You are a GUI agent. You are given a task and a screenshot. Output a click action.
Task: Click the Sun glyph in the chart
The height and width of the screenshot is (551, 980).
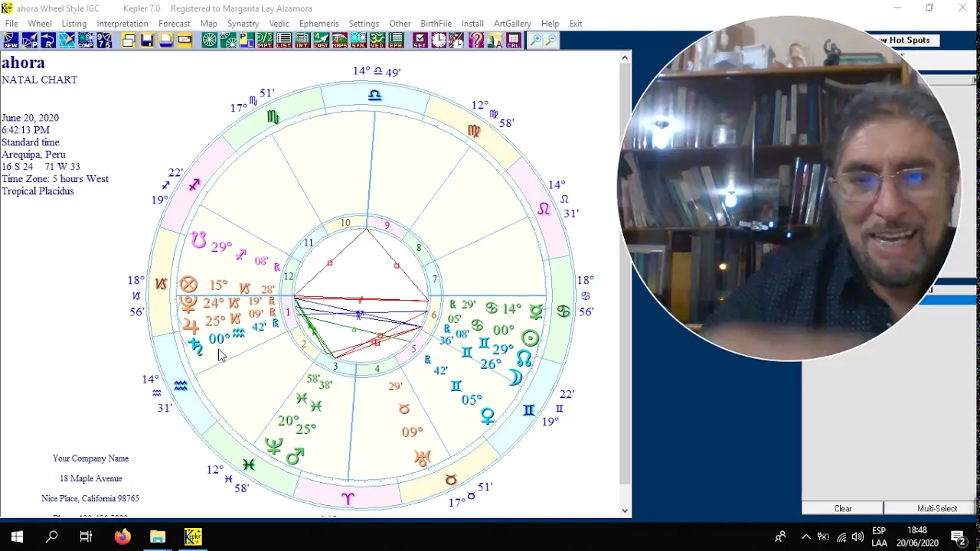[x=530, y=337]
